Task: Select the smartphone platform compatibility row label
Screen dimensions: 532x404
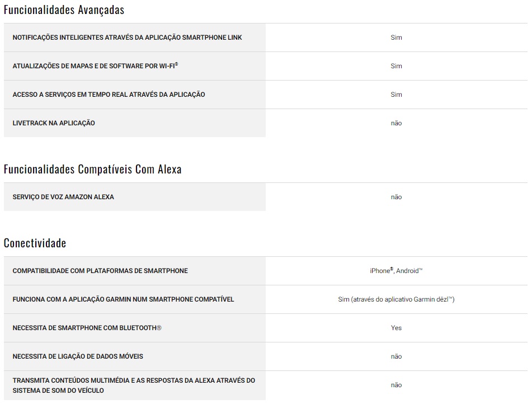Action: tap(100, 271)
